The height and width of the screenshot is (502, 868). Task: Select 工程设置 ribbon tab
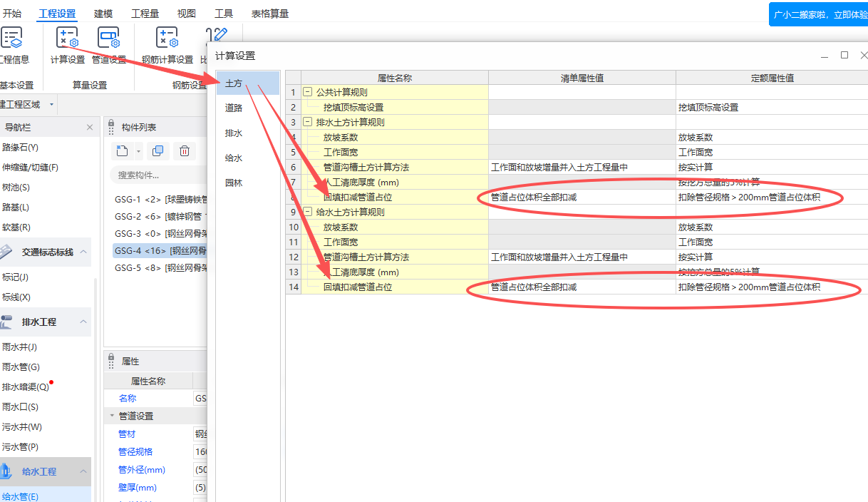[x=57, y=14]
